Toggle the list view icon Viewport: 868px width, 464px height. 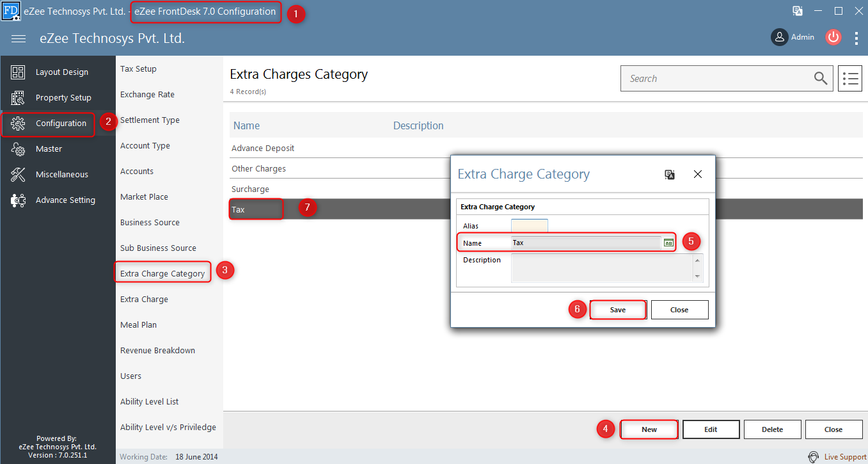pos(850,78)
